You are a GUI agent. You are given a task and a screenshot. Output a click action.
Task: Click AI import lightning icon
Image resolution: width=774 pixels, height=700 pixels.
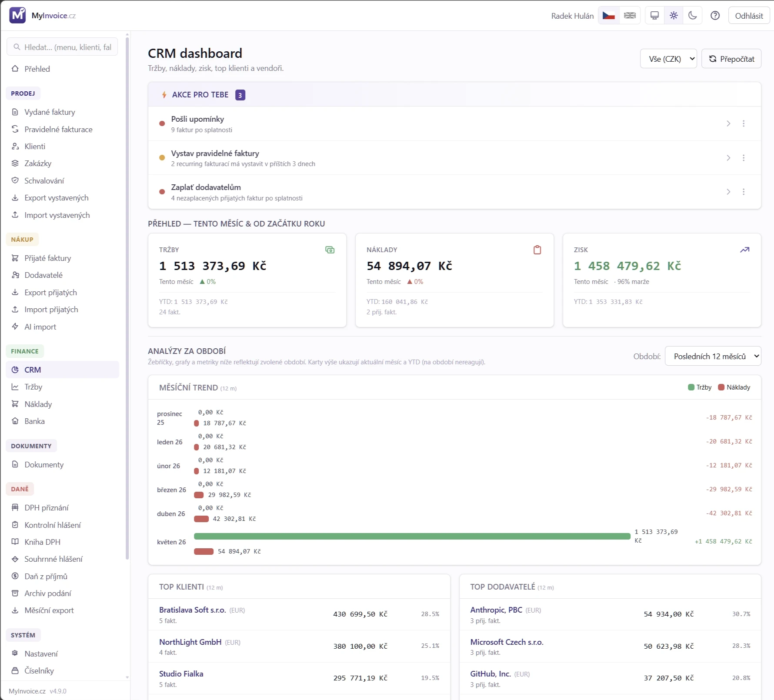pyautogui.click(x=15, y=327)
